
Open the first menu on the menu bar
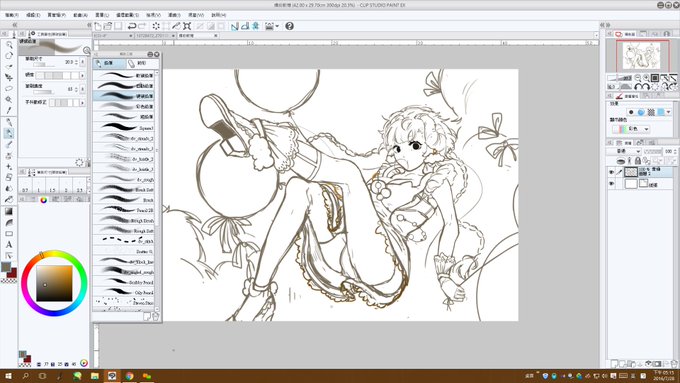coord(12,15)
